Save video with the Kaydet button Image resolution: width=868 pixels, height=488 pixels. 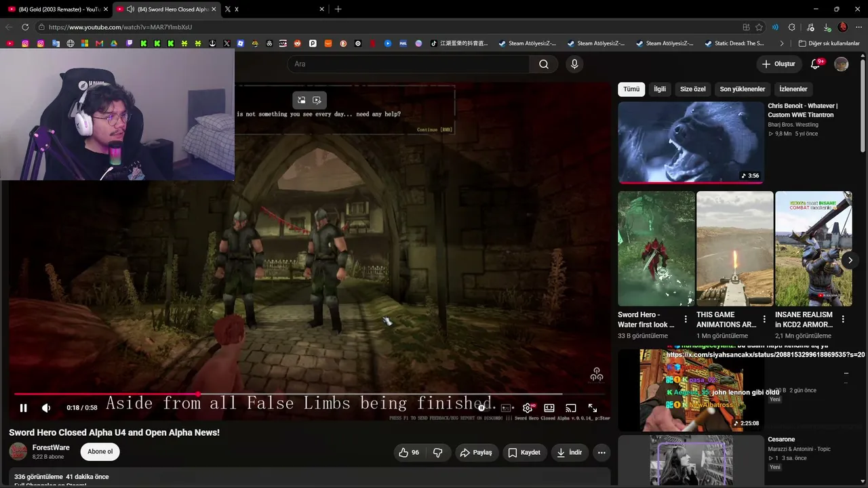[x=524, y=452]
